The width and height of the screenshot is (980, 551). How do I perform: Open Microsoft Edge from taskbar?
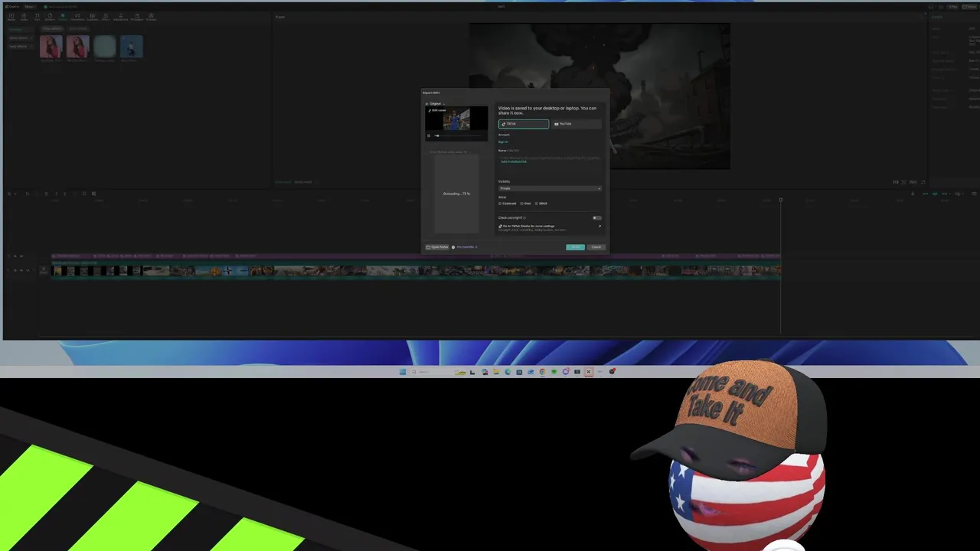click(508, 372)
